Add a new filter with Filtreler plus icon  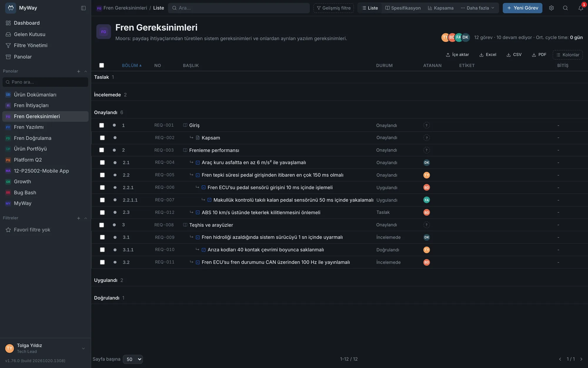pos(78,218)
